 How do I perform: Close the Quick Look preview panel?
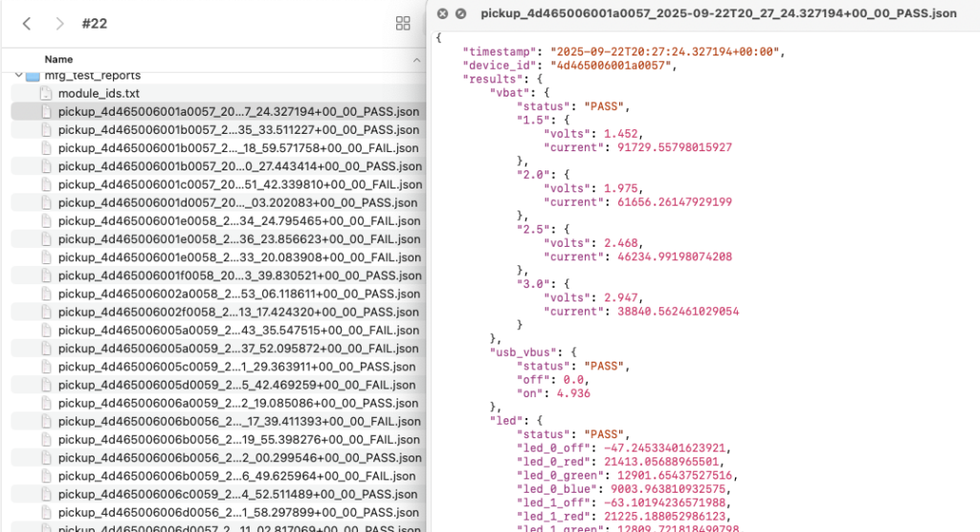pyautogui.click(x=442, y=13)
